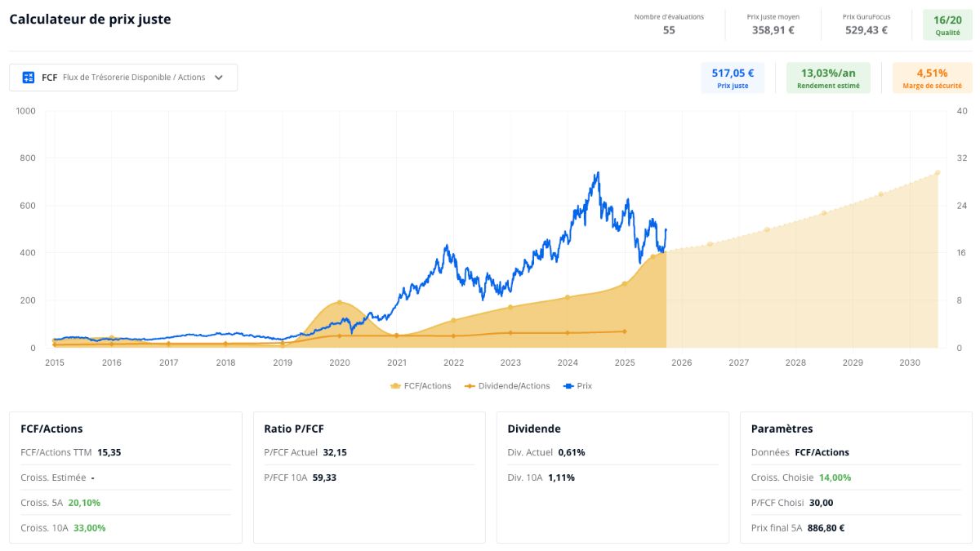Toggle the Prix legend series

[578, 386]
